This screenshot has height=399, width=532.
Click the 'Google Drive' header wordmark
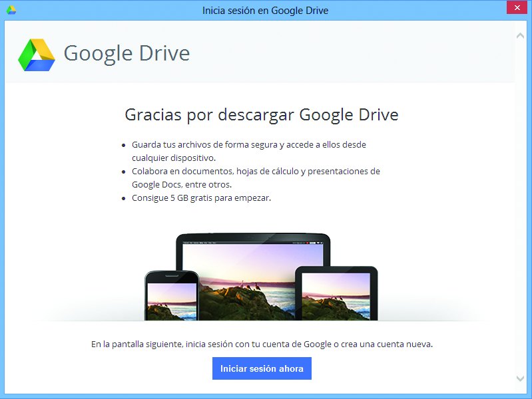coord(127,54)
